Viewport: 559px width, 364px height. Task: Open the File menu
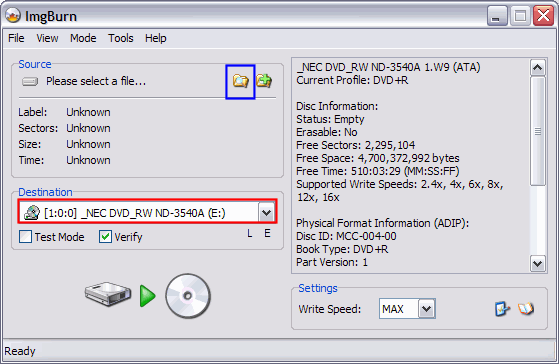click(x=16, y=38)
